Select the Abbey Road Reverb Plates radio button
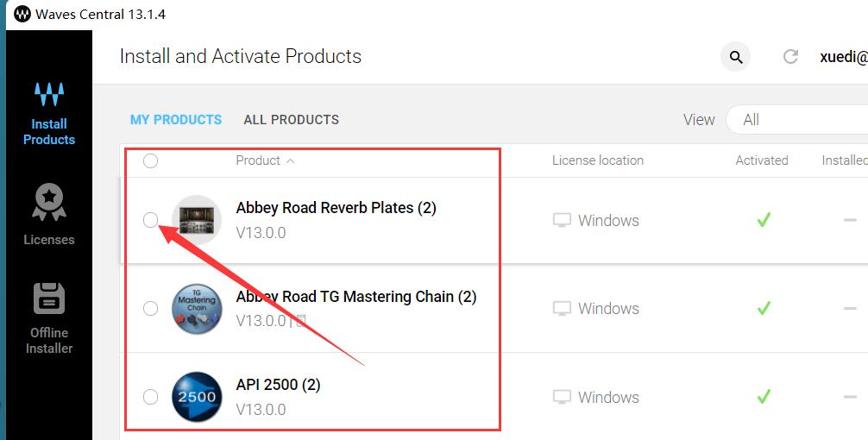868x440 pixels. point(151,220)
